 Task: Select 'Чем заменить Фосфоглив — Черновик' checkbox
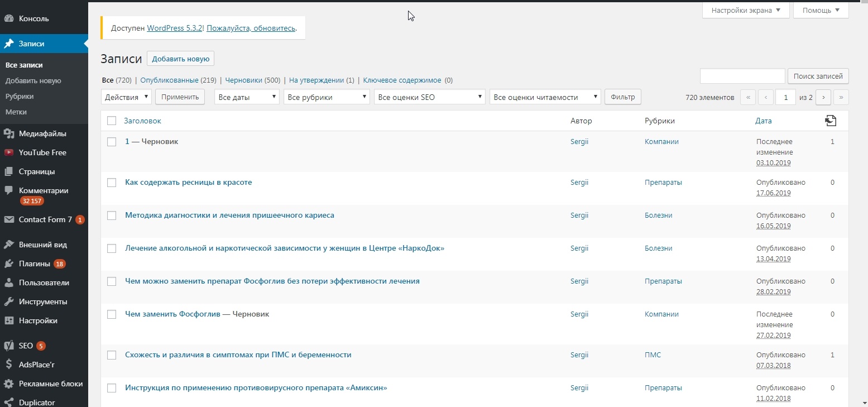[x=112, y=314]
